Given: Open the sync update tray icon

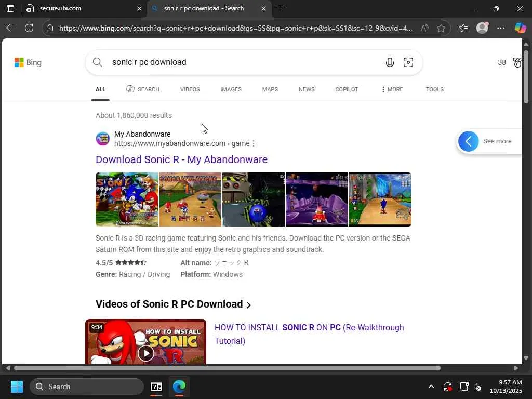Looking at the screenshot, I should click(447, 387).
